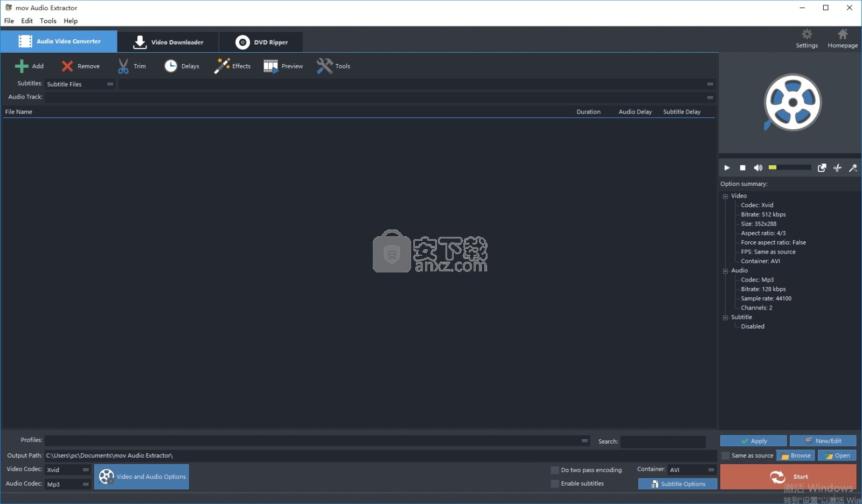
Task: Select Codec: Xvid in option summary
Action: point(757,205)
